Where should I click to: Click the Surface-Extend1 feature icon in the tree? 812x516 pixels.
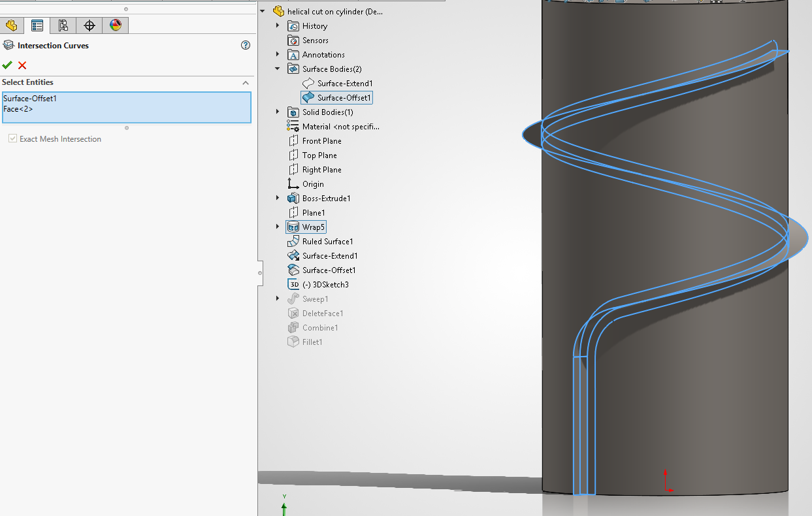click(x=293, y=256)
